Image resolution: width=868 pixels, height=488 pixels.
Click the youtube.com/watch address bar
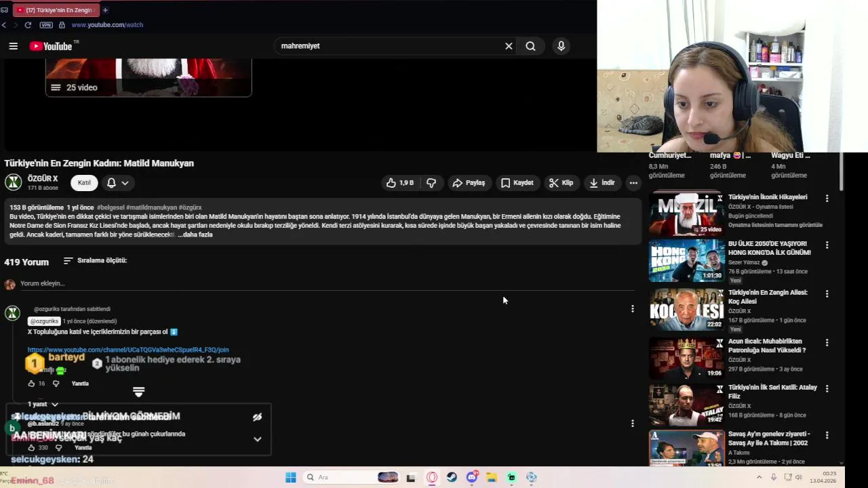coord(107,25)
